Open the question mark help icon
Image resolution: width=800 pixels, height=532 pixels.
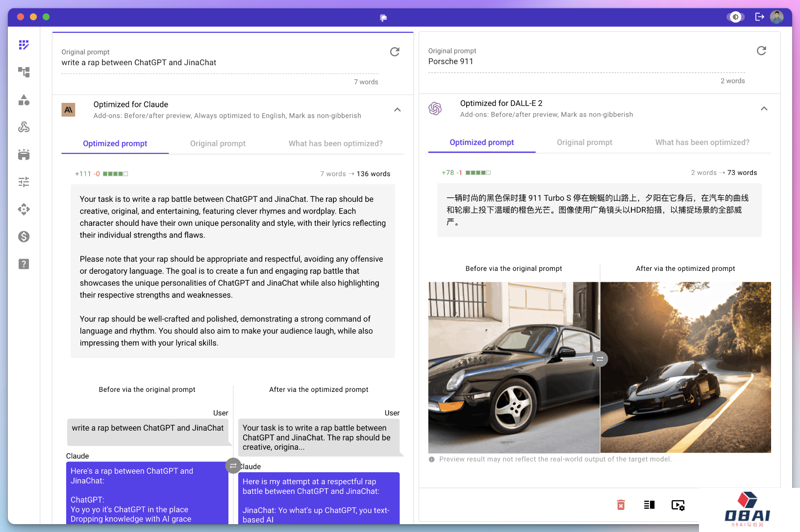[x=24, y=265]
